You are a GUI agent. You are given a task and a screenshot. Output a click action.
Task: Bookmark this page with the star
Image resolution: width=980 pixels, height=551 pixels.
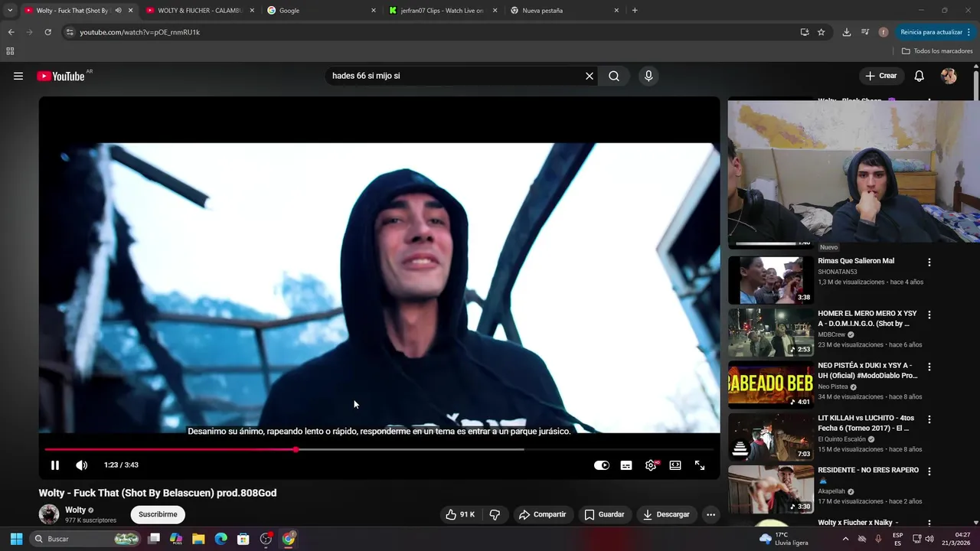[x=821, y=32]
